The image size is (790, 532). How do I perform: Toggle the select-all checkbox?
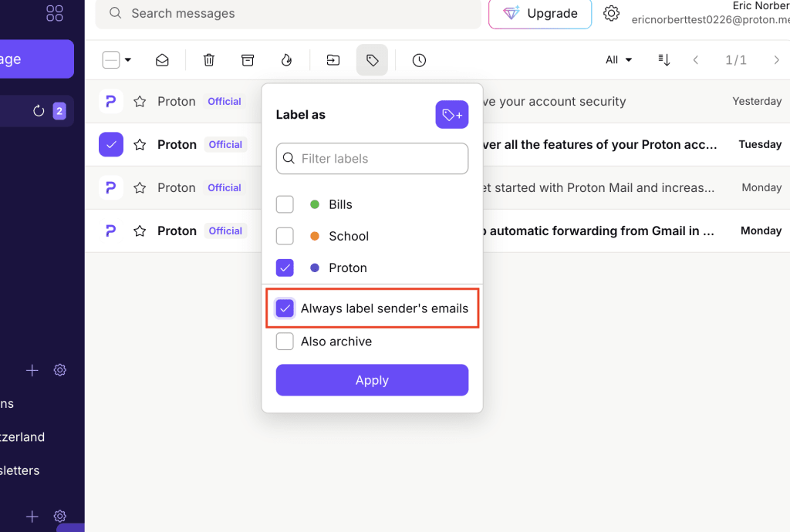click(111, 60)
